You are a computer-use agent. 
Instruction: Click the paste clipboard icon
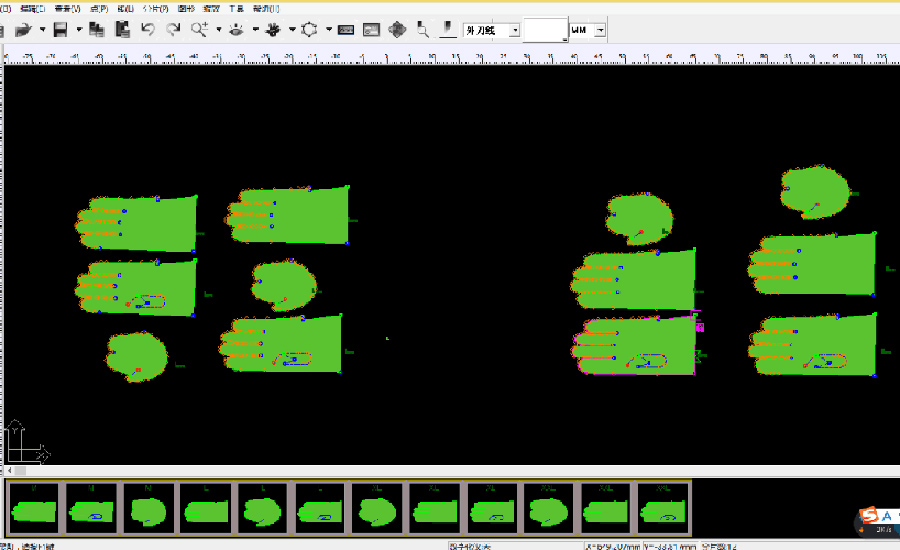tap(123, 30)
